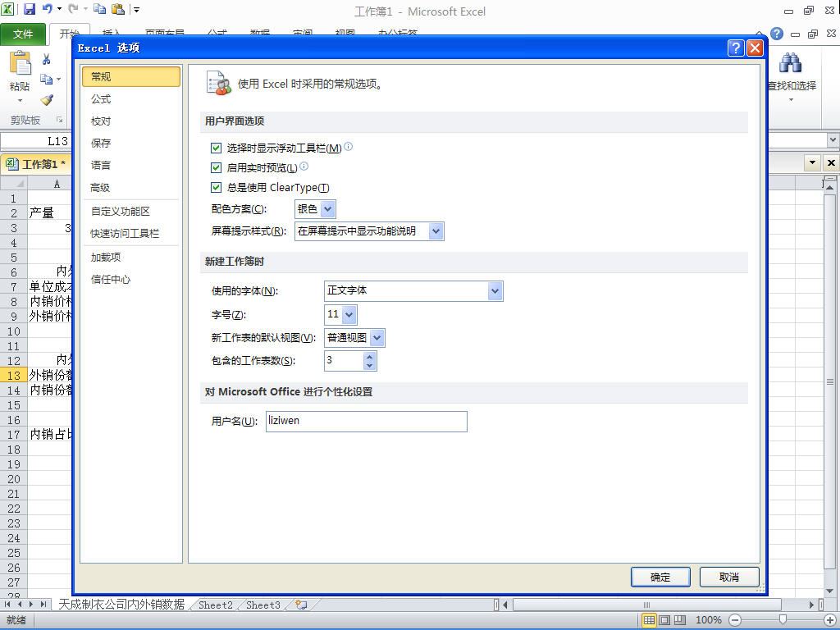This screenshot has height=630, width=840.
Task: Open the clipboard group dialog launcher
Action: (59, 120)
